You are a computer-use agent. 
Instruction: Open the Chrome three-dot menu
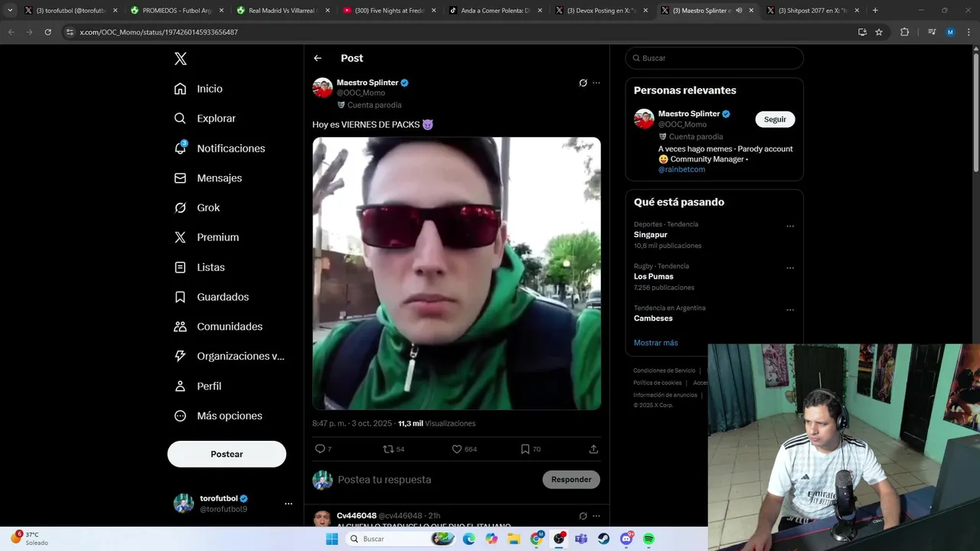coord(969,32)
